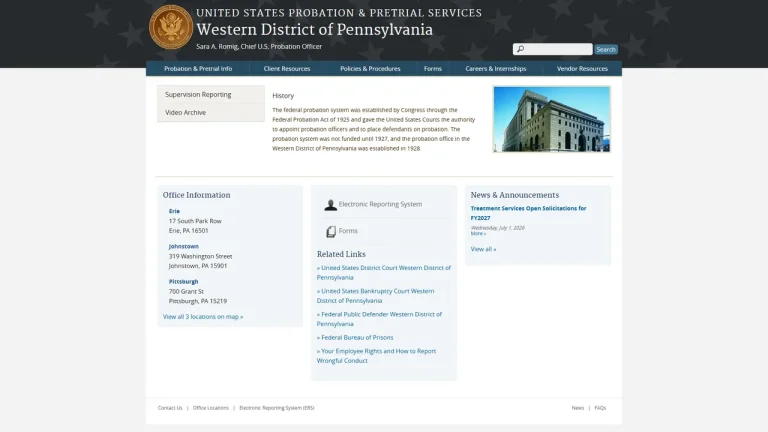The width and height of the screenshot is (768, 432).
Task: Open Policies & Procedures menu
Action: click(370, 69)
